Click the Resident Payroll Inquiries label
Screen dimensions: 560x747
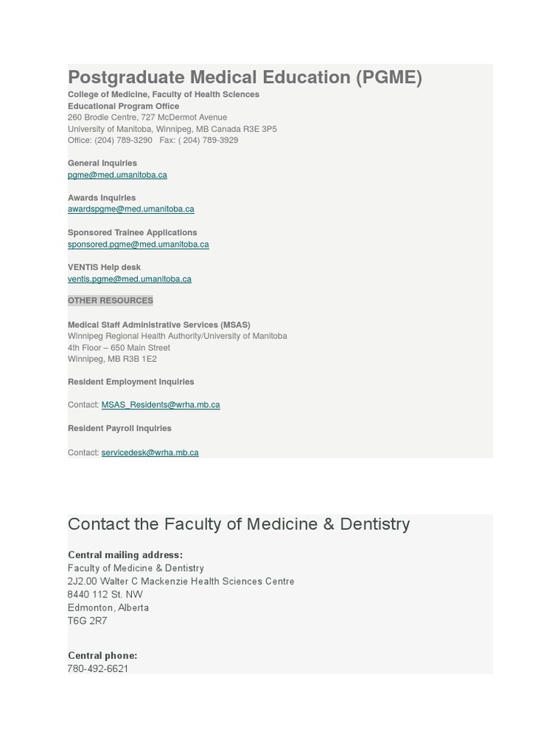[x=120, y=428]
